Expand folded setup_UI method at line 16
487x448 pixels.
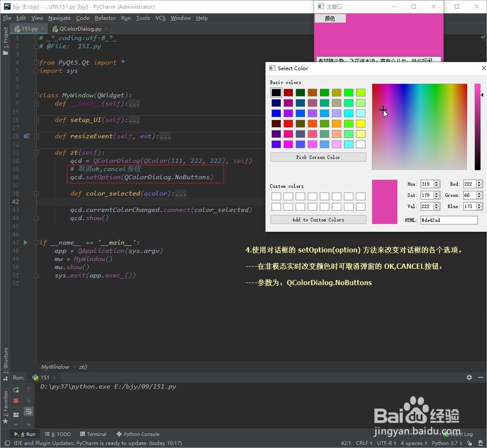pos(37,120)
